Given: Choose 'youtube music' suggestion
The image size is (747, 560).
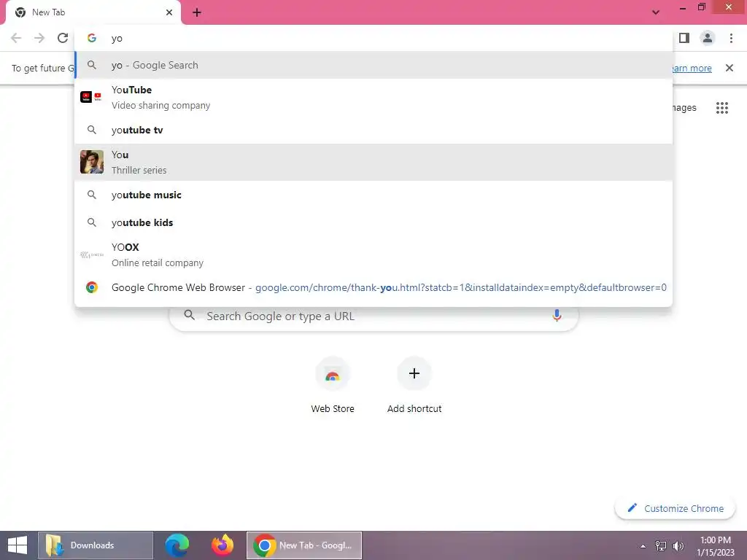Looking at the screenshot, I should (373, 195).
